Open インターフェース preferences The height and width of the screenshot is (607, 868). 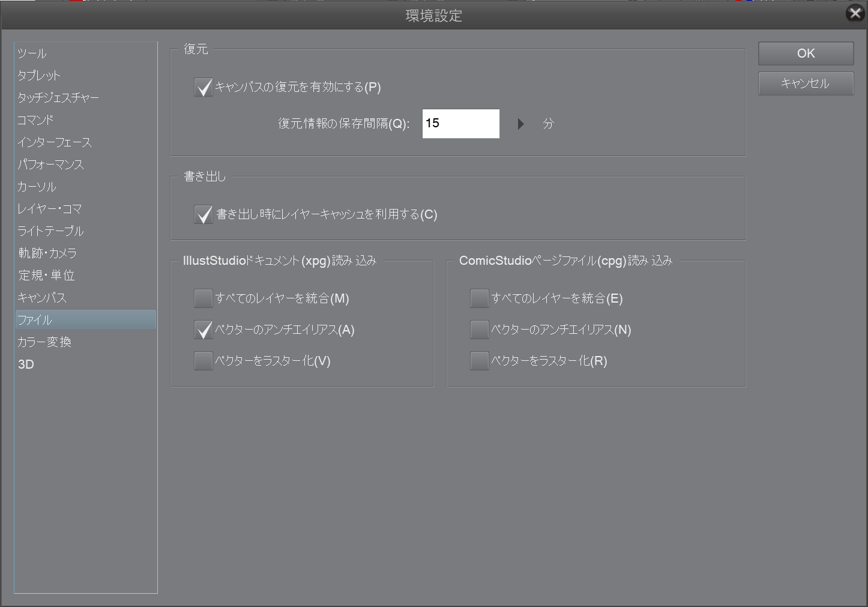[x=86, y=142]
